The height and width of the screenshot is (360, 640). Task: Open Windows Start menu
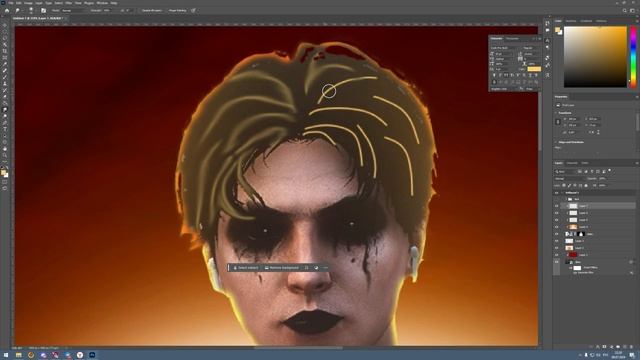(6, 355)
